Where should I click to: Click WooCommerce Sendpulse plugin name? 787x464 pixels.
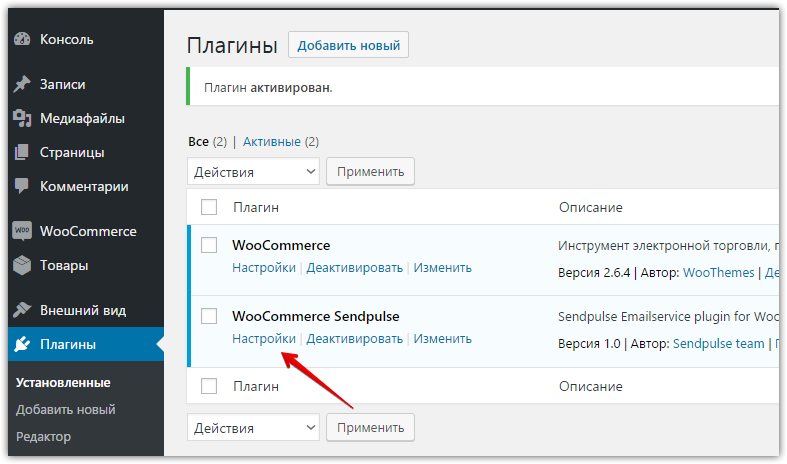click(x=316, y=316)
